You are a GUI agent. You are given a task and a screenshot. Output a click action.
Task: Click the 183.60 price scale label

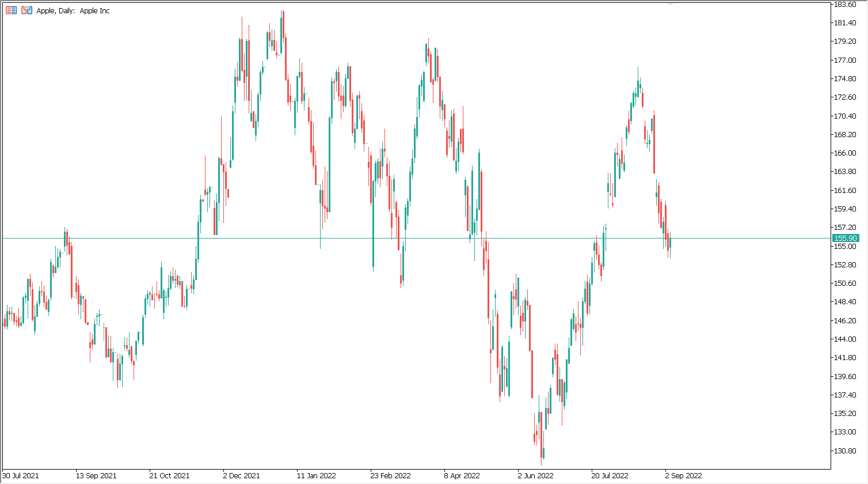tap(846, 4)
